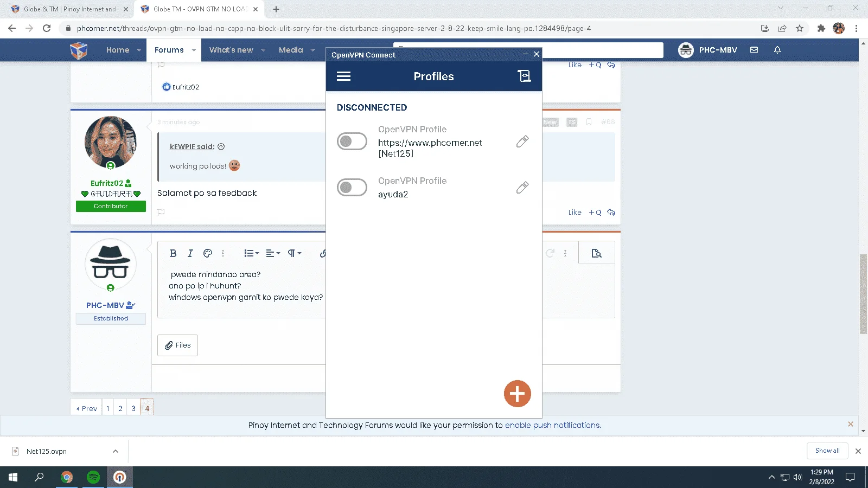Expand the What's new submenu arrow
The image size is (868, 488).
[263, 50]
